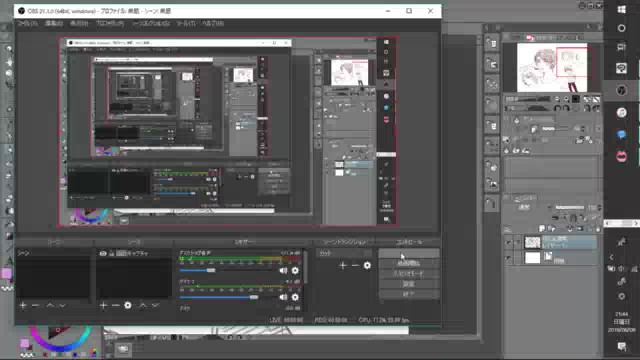Click the 設定 button in controls

(409, 284)
